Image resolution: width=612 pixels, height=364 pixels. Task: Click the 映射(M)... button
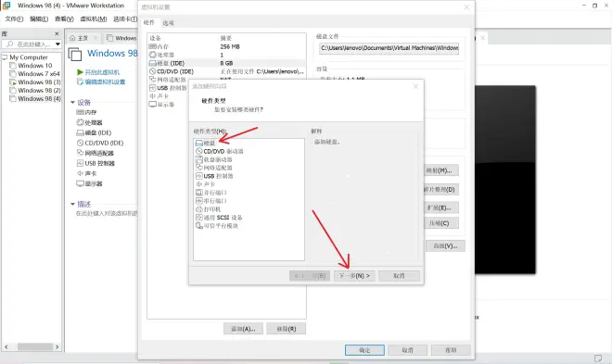pyautogui.click(x=441, y=170)
